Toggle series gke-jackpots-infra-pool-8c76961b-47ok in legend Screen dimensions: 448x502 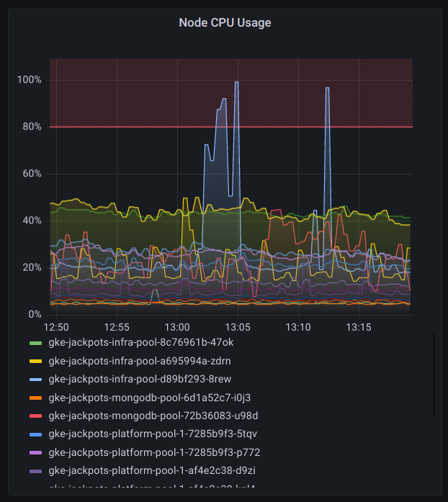(141, 343)
